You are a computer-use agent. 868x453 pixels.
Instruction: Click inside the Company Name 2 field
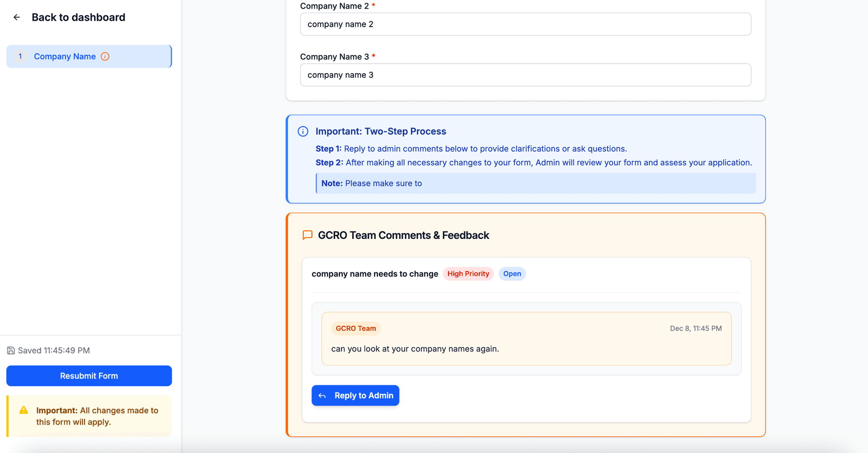(525, 24)
